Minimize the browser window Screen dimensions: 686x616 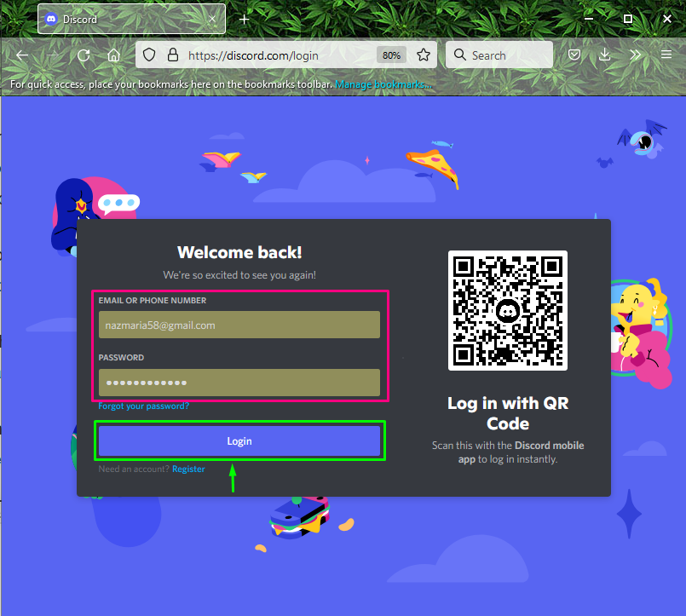pos(589,19)
